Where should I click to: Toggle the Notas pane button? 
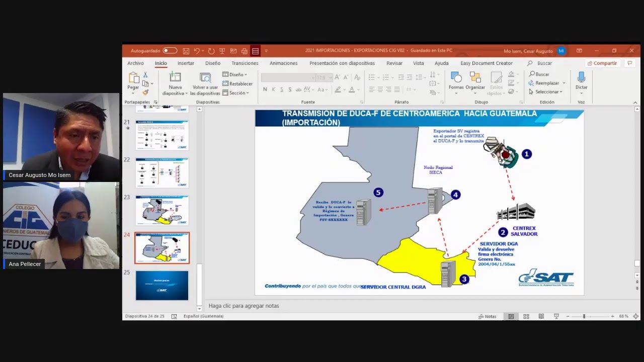click(488, 316)
